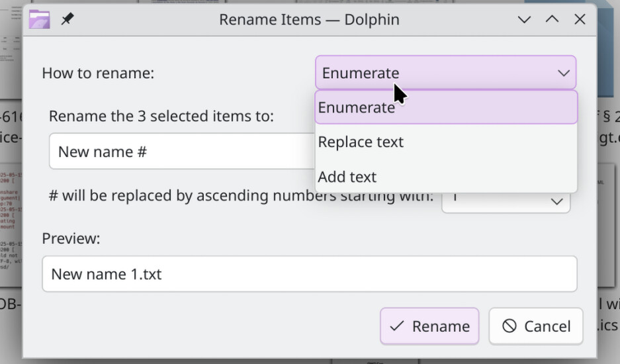Viewport: 620px width, 364px height.
Task: Collapse the How to rename combo box arrow
Action: tap(564, 73)
